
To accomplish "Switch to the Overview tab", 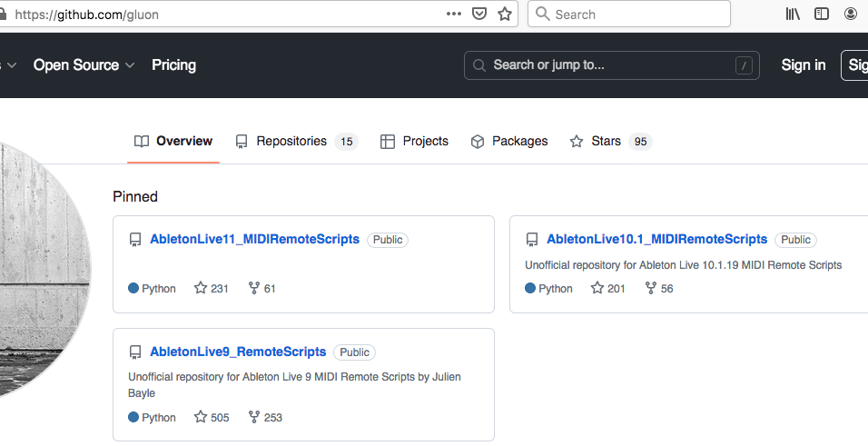I will coord(173,142).
